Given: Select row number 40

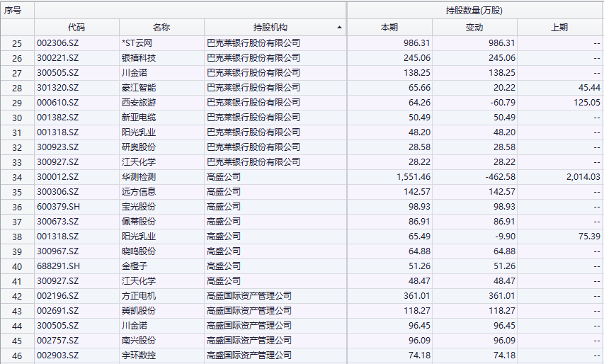Looking at the screenshot, I should coord(17,266).
